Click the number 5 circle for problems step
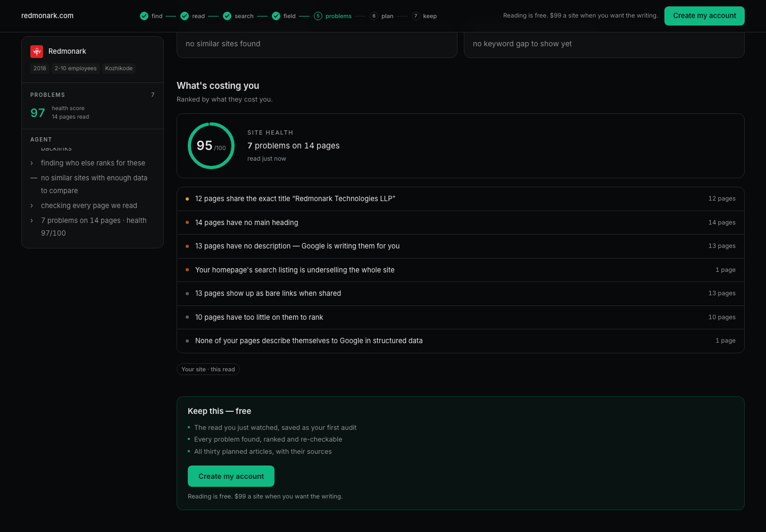766x532 pixels. pos(318,16)
